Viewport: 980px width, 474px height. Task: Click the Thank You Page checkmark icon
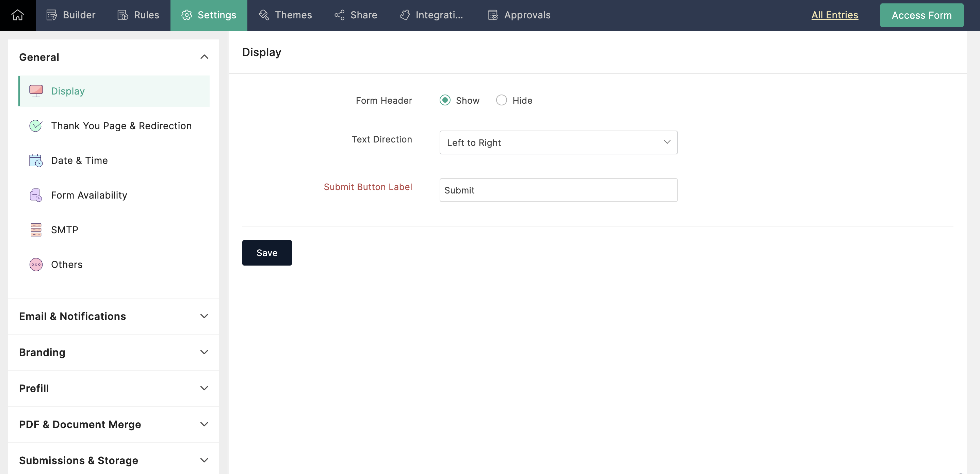tap(36, 126)
